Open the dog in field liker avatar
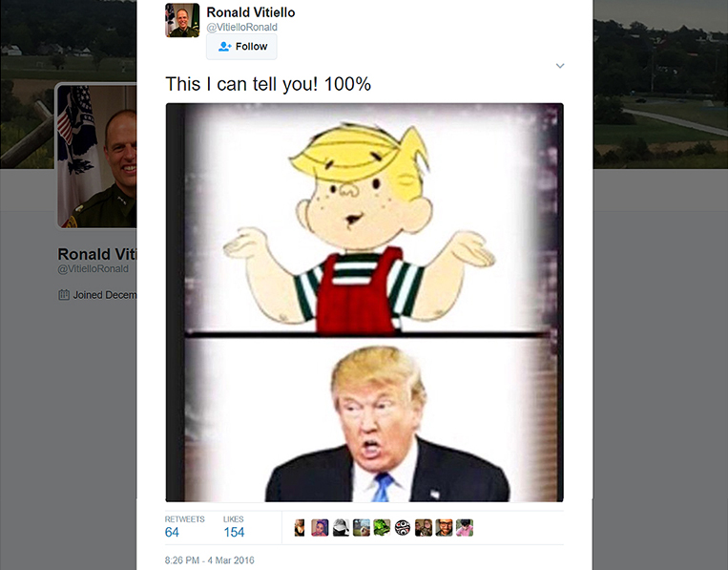The height and width of the screenshot is (570, 728). click(362, 528)
